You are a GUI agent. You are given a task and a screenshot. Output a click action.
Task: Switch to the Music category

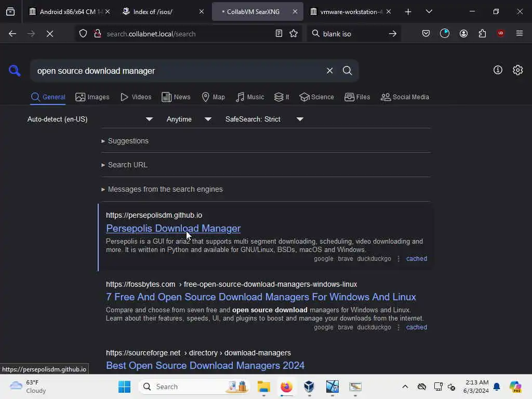(x=250, y=97)
